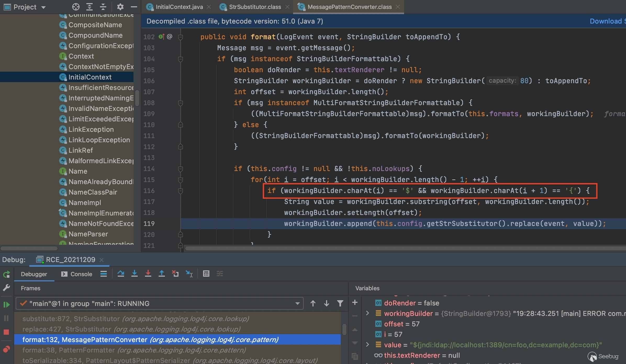This screenshot has height=364, width=626.
Task: Click the Resume Program green icon
Action: (6, 304)
